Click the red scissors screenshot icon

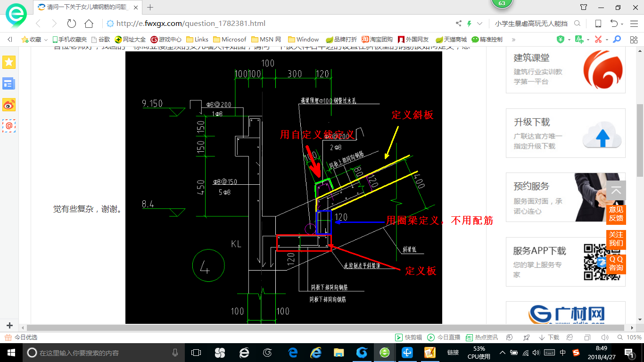point(598,40)
